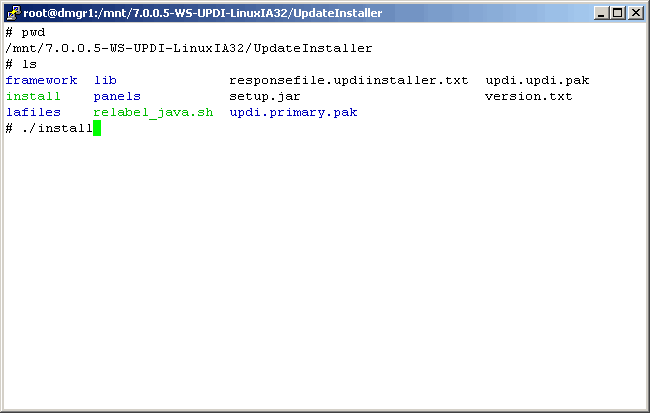The image size is (650, 413).
Task: Open the PuTTY system menu icon
Action: click(13, 12)
